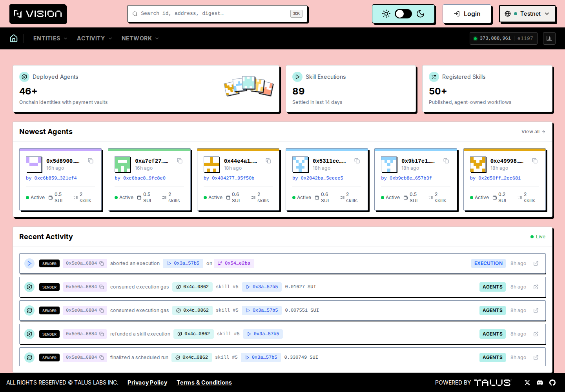Toggle the light/dark theme switch
Image resolution: width=565 pixels, height=392 pixels.
[403, 14]
